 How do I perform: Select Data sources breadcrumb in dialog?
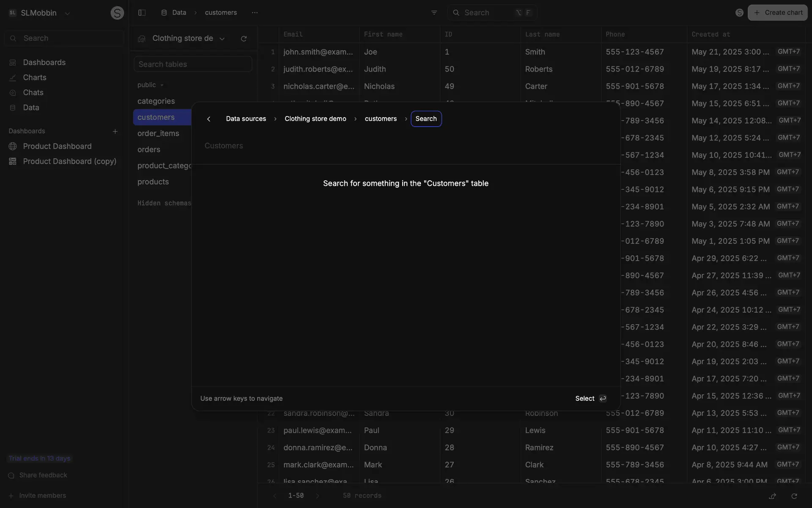click(x=246, y=119)
